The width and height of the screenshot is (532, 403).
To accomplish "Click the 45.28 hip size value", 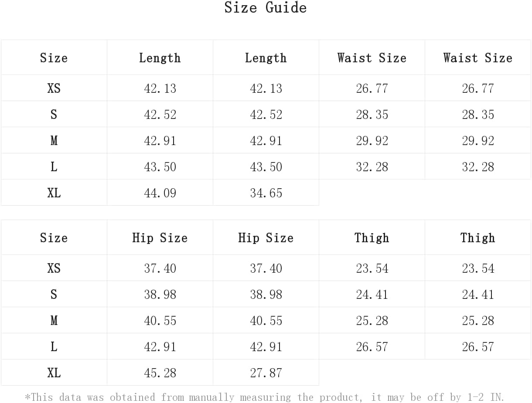I will (x=160, y=373).
